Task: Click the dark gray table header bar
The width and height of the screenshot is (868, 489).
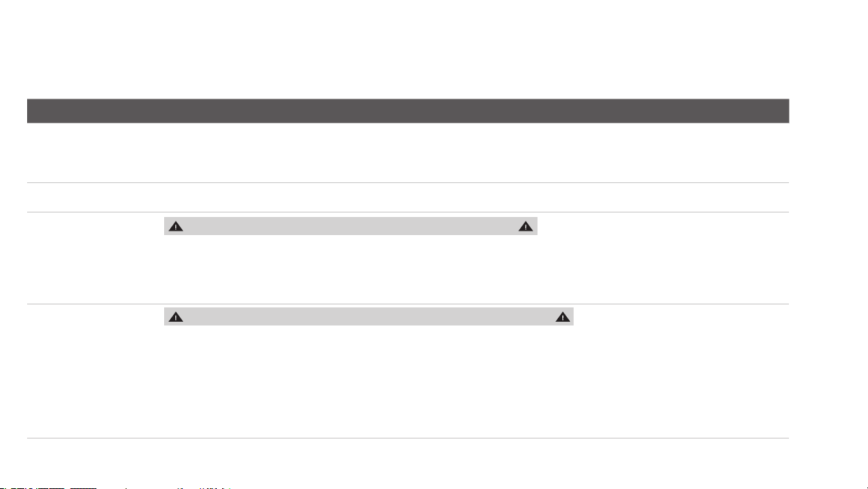Action: click(x=408, y=111)
